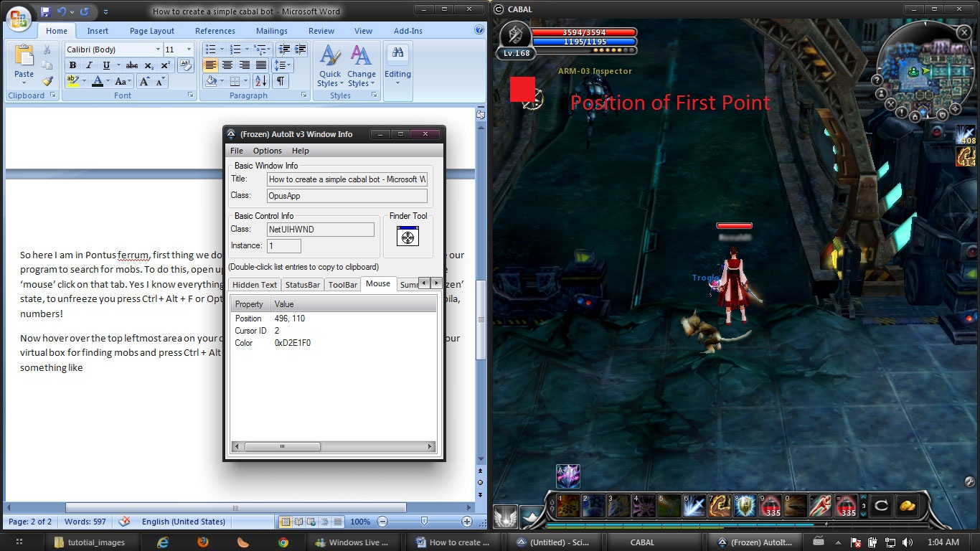This screenshot has width=980, height=551.
Task: Click the font color A swatch
Action: coord(96,81)
